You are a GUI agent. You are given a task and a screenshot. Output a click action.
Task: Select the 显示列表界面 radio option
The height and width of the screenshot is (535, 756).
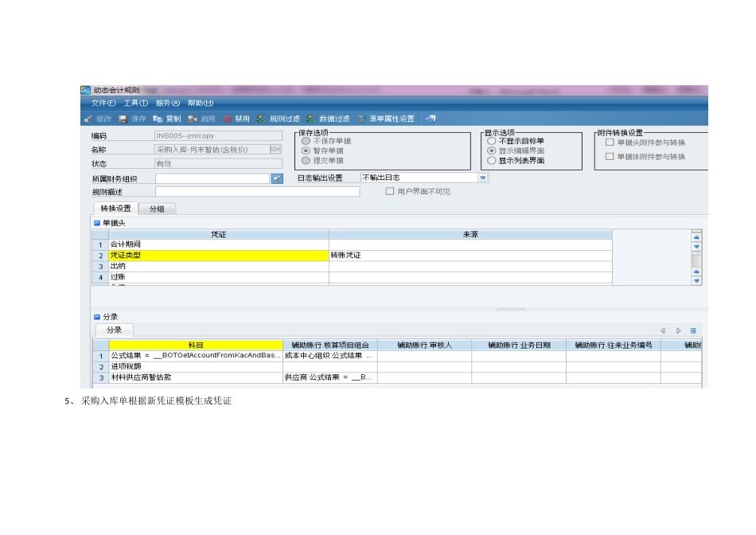pyautogui.click(x=491, y=160)
